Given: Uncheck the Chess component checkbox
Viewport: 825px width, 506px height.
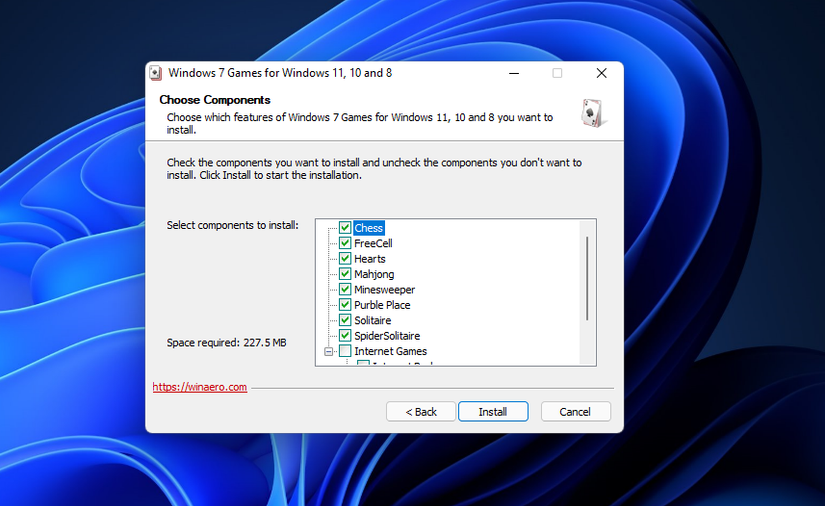Looking at the screenshot, I should (x=345, y=228).
